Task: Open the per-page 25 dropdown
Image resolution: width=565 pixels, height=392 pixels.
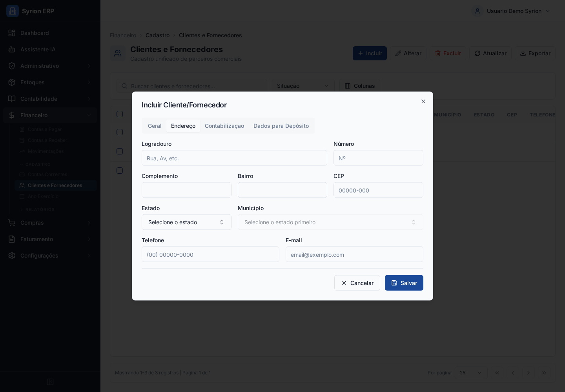Action: [x=471, y=373]
